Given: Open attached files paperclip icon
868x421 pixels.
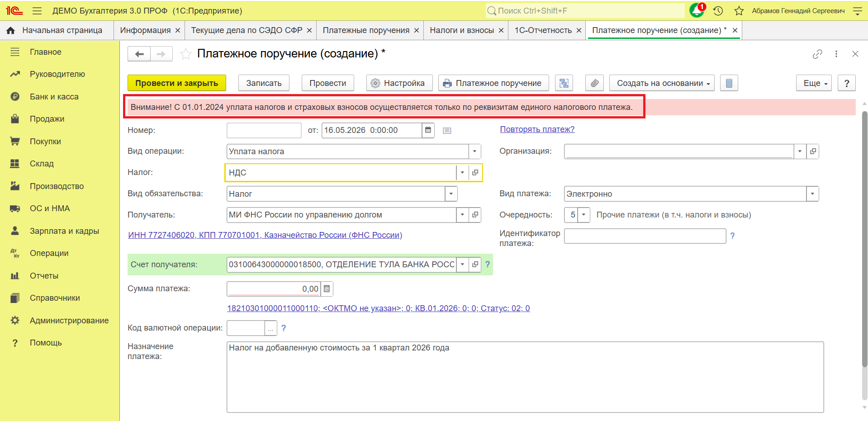Looking at the screenshot, I should point(594,83).
